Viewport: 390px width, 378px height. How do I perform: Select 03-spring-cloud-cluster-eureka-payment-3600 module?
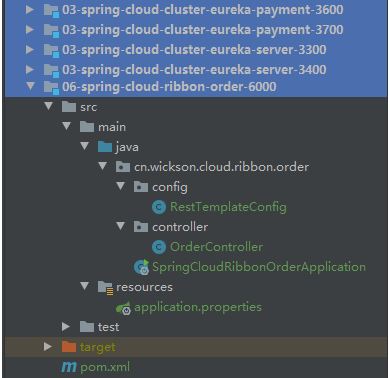(x=203, y=10)
